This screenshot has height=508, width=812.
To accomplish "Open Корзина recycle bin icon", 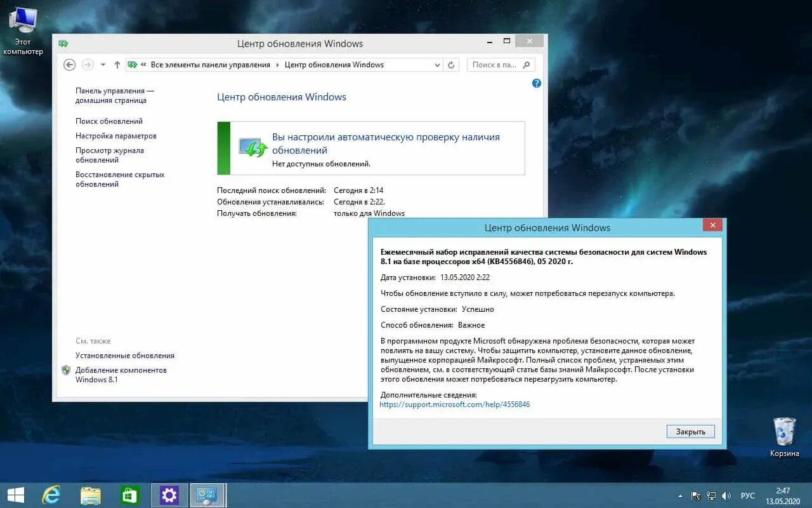I will pos(785,437).
